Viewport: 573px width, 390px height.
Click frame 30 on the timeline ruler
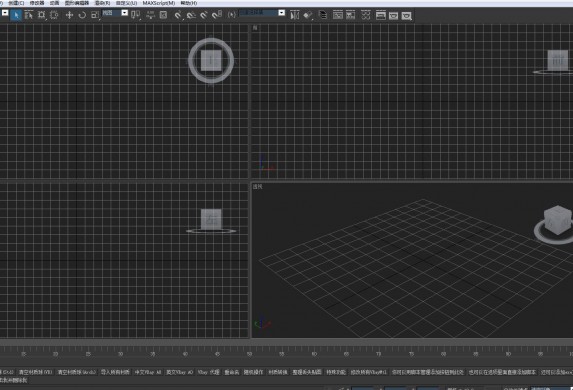[120, 354]
